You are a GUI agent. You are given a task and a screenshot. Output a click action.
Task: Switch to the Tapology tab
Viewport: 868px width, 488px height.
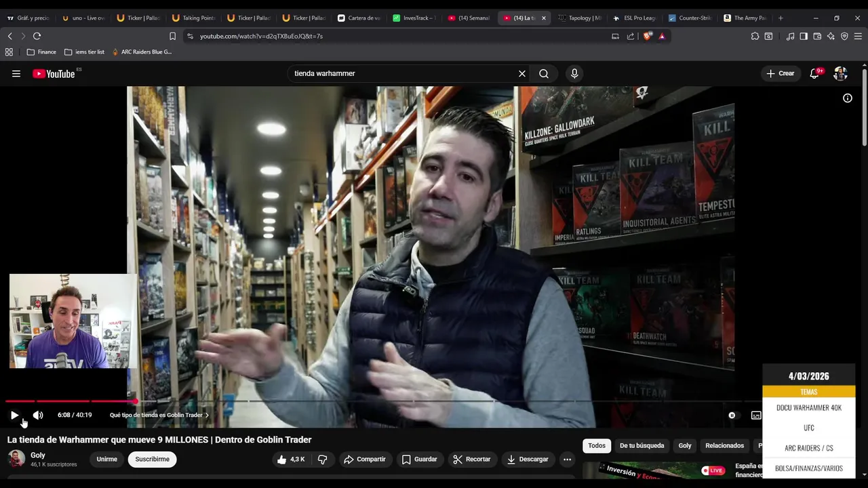[x=580, y=18]
